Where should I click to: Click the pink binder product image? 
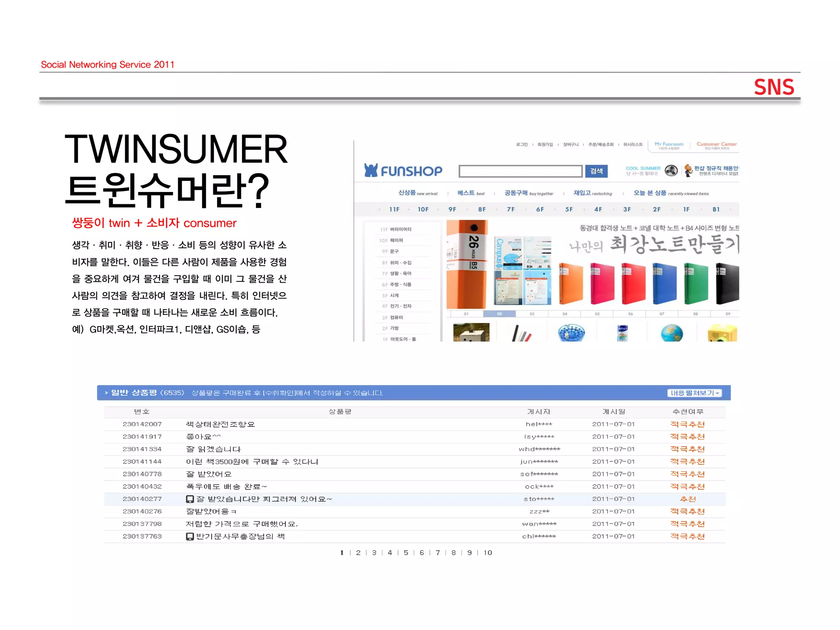tap(602, 283)
